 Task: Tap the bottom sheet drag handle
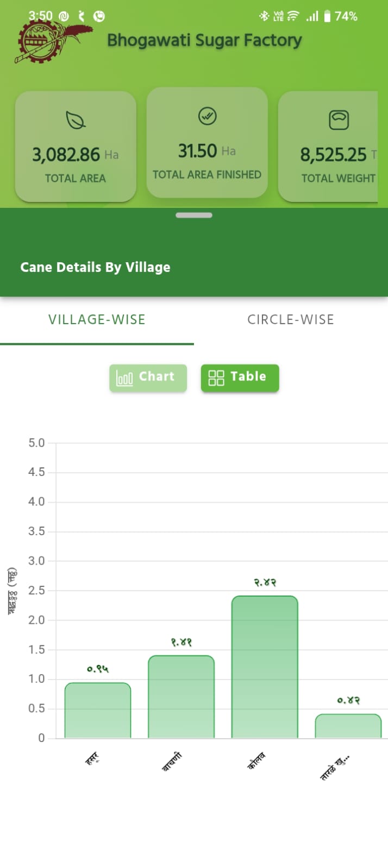[x=194, y=216]
